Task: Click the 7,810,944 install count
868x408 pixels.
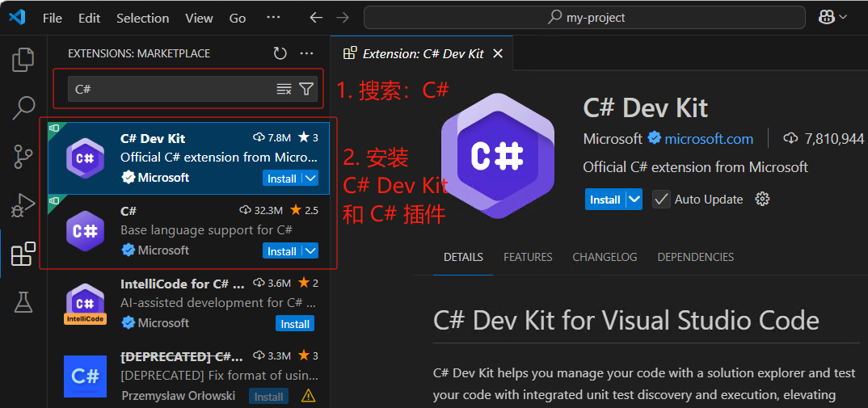Action: tap(834, 138)
